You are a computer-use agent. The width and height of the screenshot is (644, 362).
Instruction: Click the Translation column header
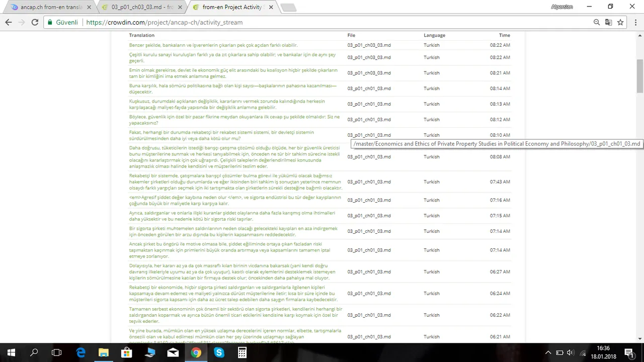(141, 35)
